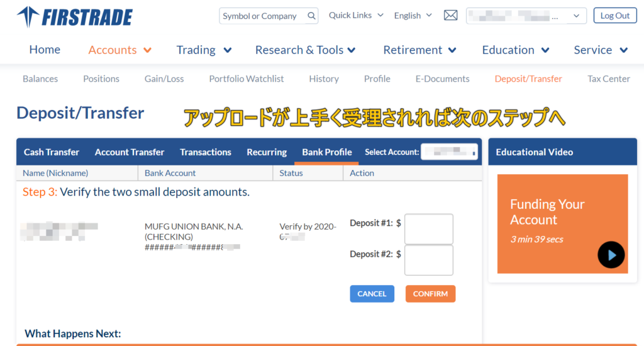Switch to the Cash Transfer tab
Viewport: 644px width, 346px height.
(x=52, y=152)
